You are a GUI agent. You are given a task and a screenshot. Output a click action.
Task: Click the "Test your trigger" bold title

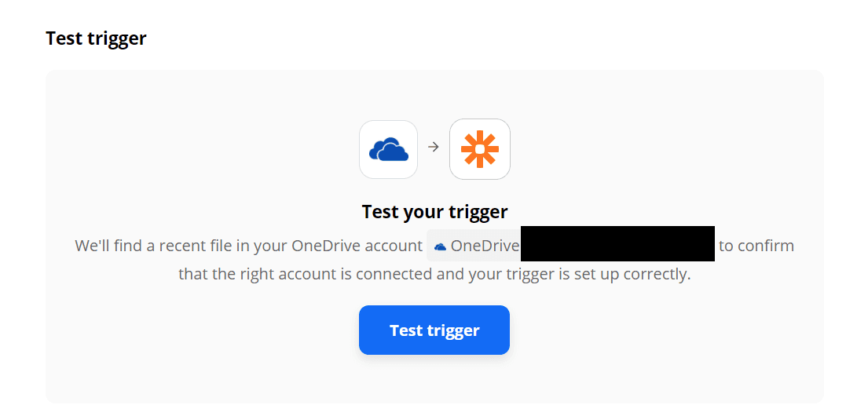(434, 212)
